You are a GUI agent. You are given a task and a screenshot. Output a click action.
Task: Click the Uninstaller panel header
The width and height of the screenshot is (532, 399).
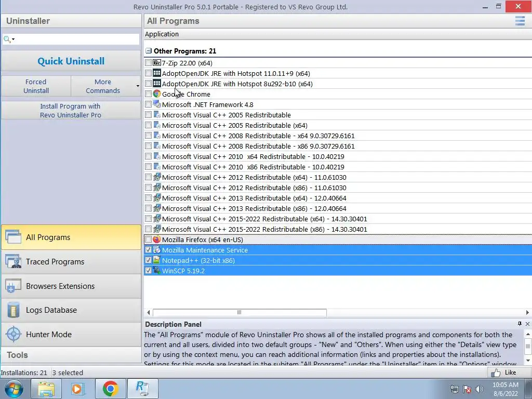coord(71,21)
